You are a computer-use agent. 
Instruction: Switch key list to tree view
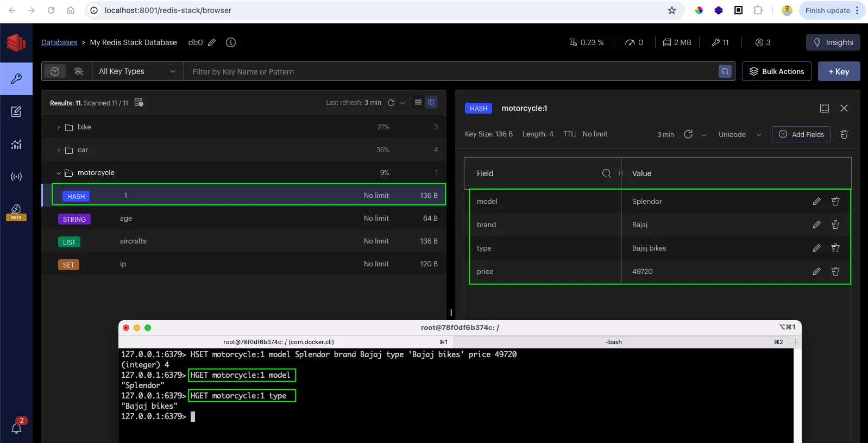tap(431, 102)
